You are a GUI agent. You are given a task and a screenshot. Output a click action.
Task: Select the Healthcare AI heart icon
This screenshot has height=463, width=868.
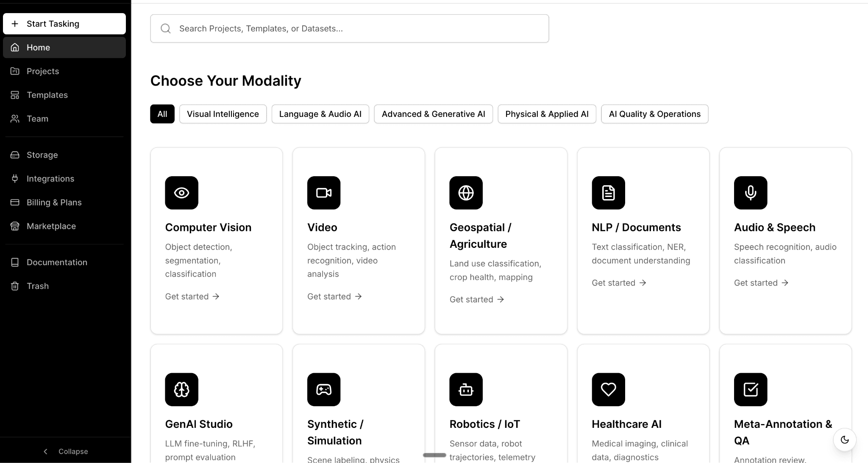coord(608,389)
